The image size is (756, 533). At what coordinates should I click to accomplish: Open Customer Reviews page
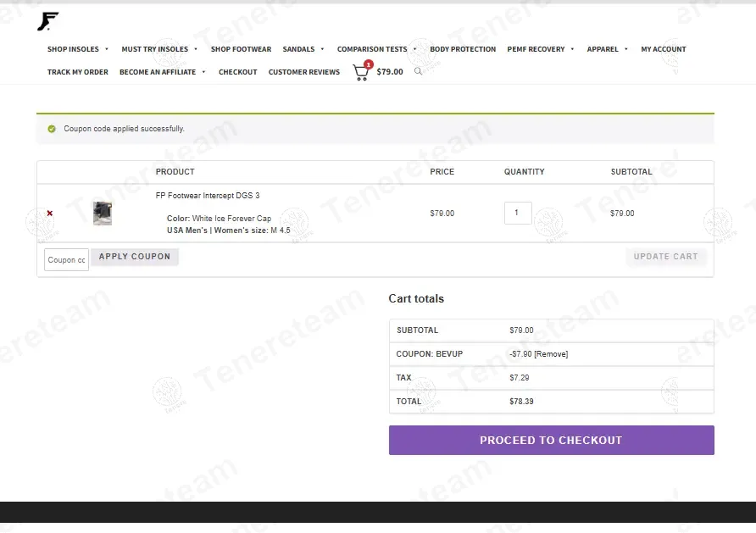click(303, 72)
